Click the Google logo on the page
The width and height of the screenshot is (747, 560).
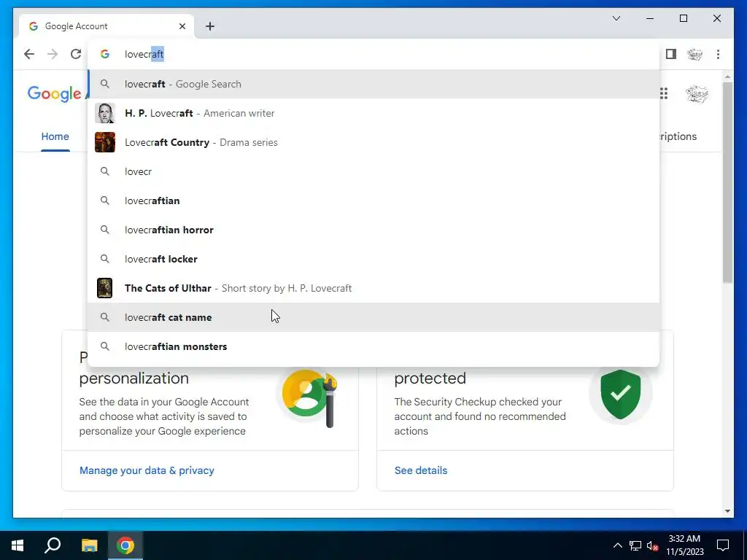point(54,93)
